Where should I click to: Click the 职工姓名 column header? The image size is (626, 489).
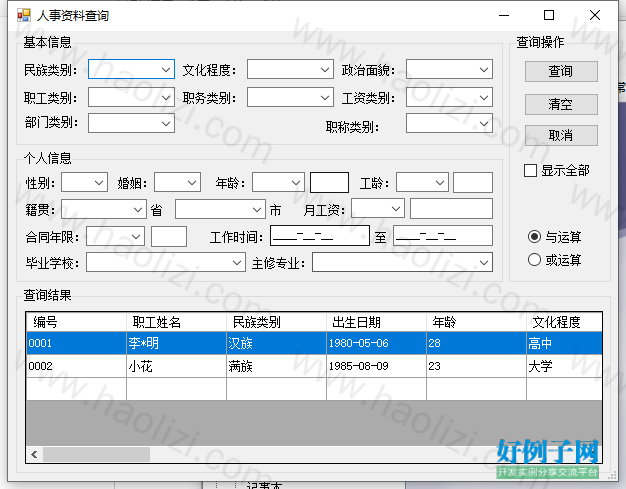coord(176,322)
